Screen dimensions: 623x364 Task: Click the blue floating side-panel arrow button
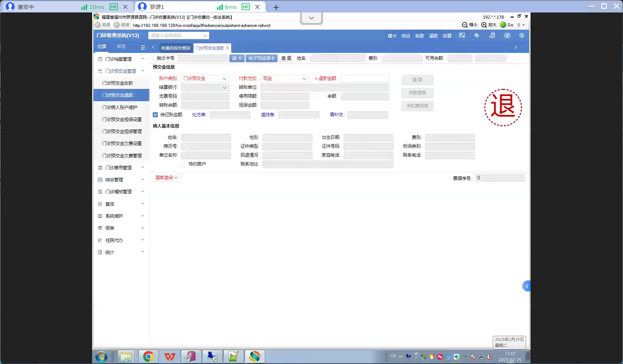coord(526,286)
